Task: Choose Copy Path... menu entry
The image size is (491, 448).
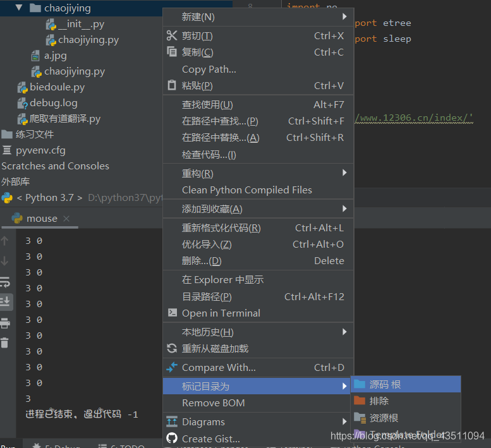Action: click(258, 69)
